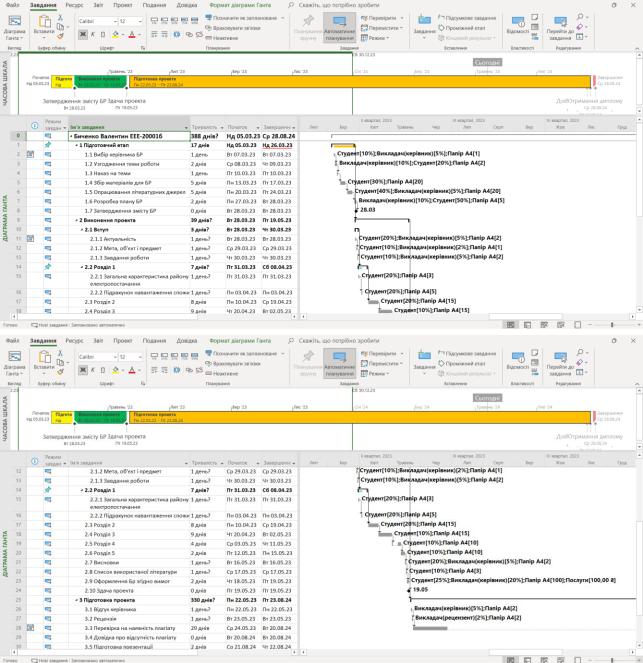The width and height of the screenshot is (643, 663).
Task: Click Відомості task information icon in top window
Action: [517, 23]
